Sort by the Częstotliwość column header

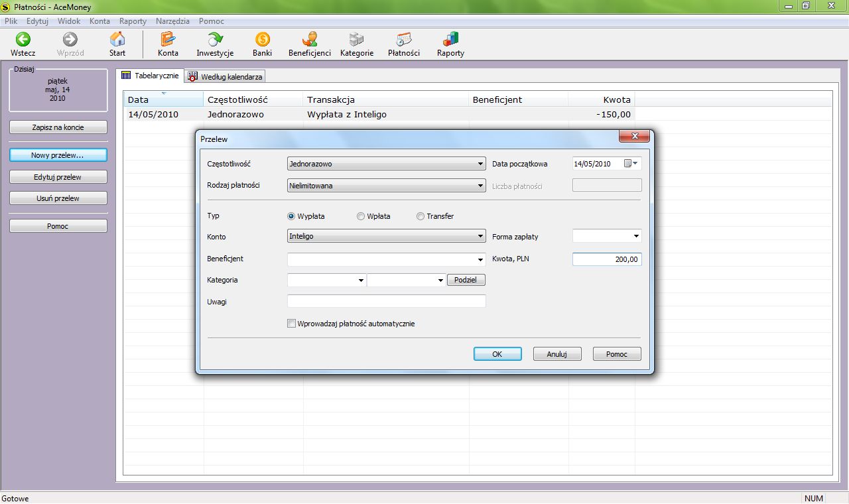(253, 99)
